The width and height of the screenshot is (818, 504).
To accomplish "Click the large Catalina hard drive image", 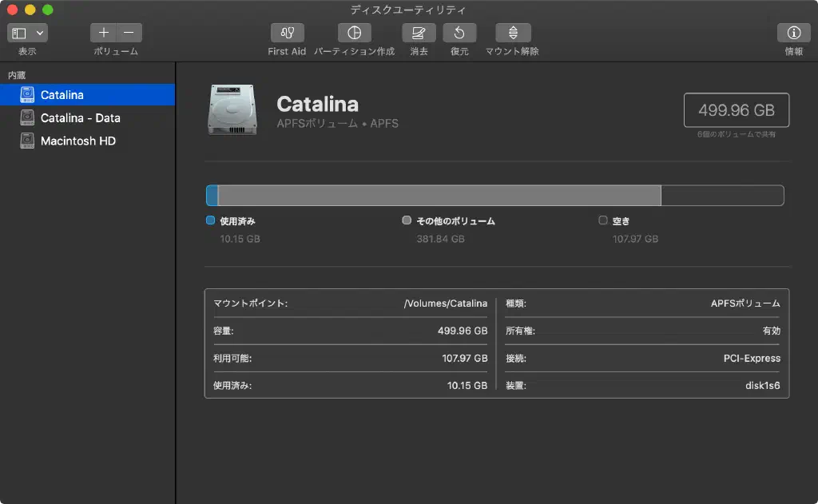I will click(x=232, y=110).
